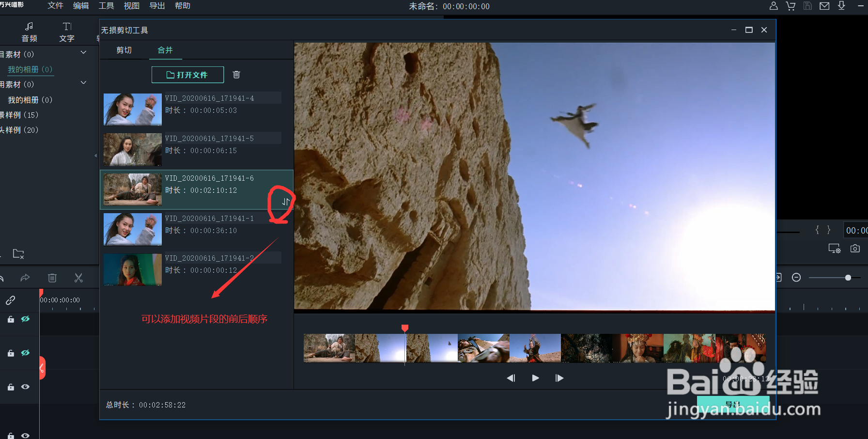Screen dimensions: 868x439
Task: Open the 视图 menu
Action: click(132, 6)
